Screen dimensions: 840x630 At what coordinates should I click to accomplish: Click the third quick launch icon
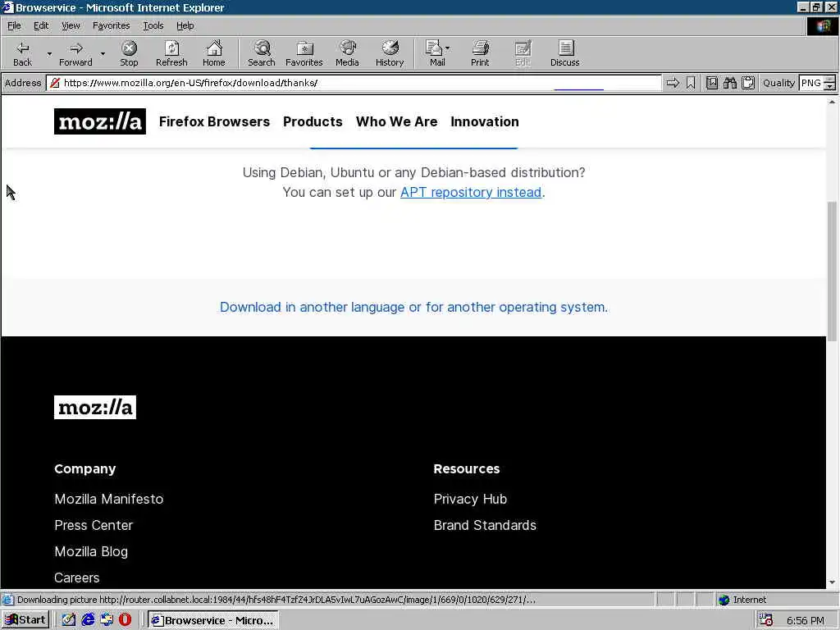[107, 620]
